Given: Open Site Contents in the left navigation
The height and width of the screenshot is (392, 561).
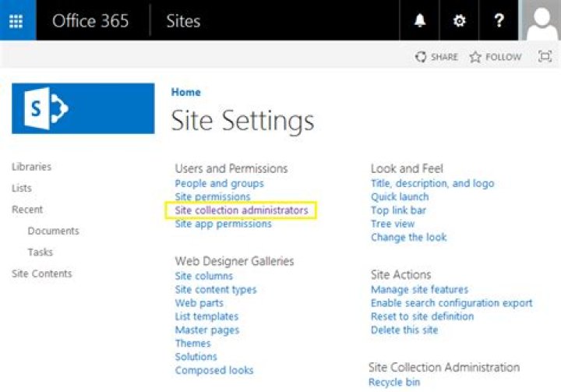Looking at the screenshot, I should click(42, 274).
